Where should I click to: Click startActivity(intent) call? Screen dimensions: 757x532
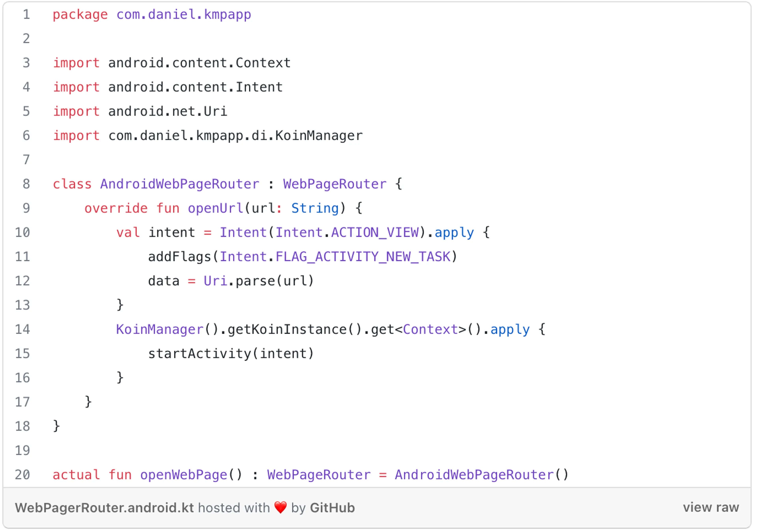coord(231,354)
